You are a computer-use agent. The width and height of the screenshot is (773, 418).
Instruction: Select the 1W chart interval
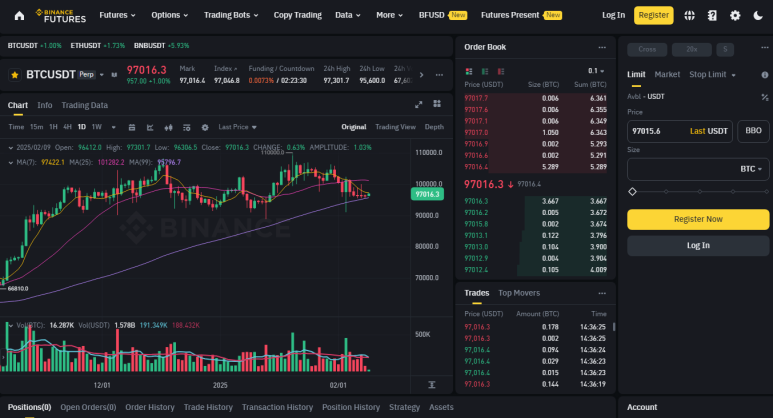point(97,127)
